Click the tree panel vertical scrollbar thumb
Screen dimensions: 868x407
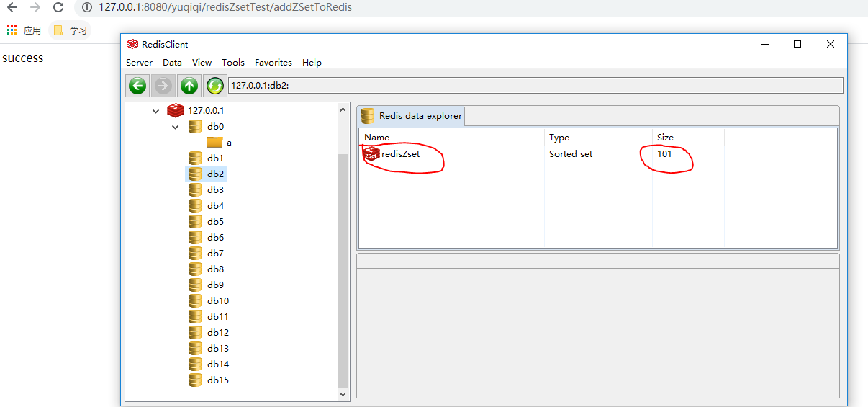[x=343, y=270]
